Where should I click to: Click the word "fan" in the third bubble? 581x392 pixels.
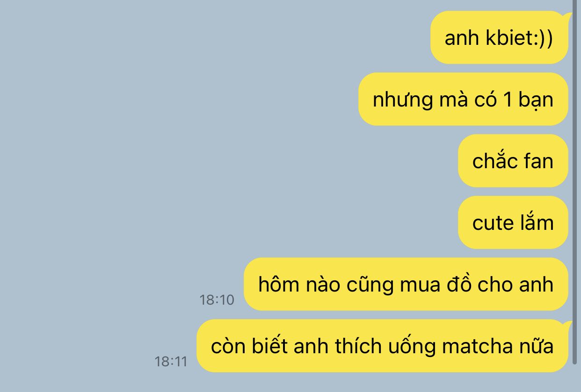[x=538, y=162]
